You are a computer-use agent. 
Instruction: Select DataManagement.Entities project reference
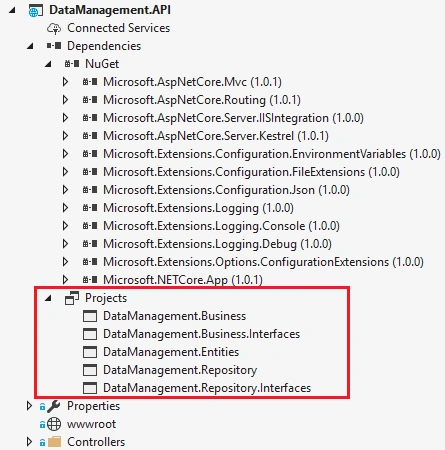tap(171, 352)
